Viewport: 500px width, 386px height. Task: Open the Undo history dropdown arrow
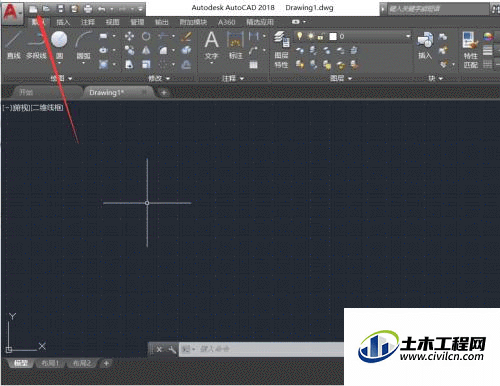[x=112, y=9]
